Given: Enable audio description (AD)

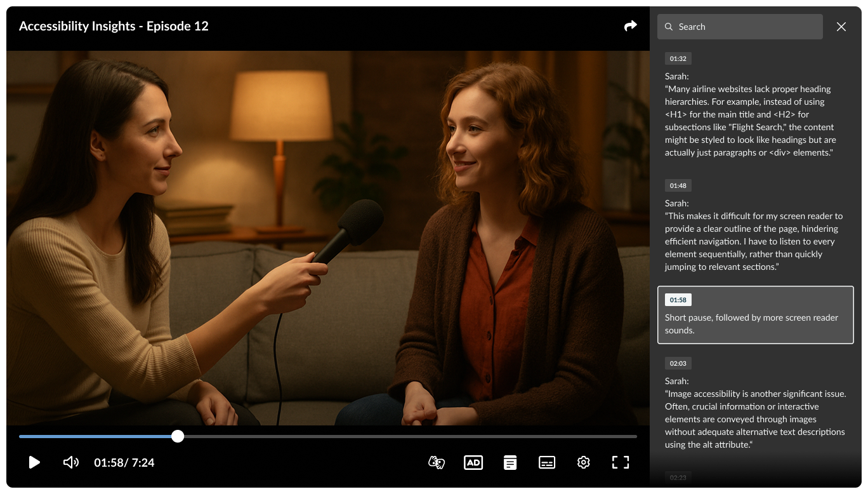Looking at the screenshot, I should 473,462.
